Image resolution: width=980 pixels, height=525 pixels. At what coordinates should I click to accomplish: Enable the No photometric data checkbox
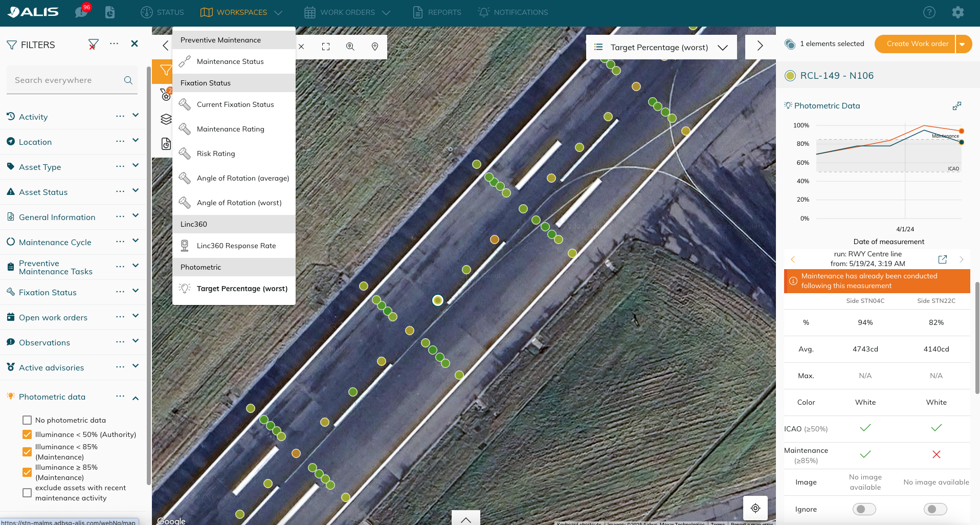point(27,420)
